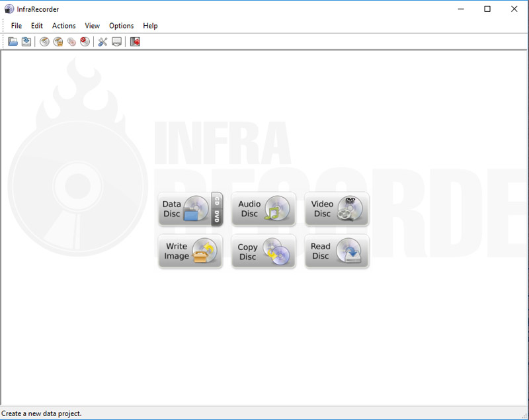Start a new Data Disc project

pyautogui.click(x=185, y=209)
